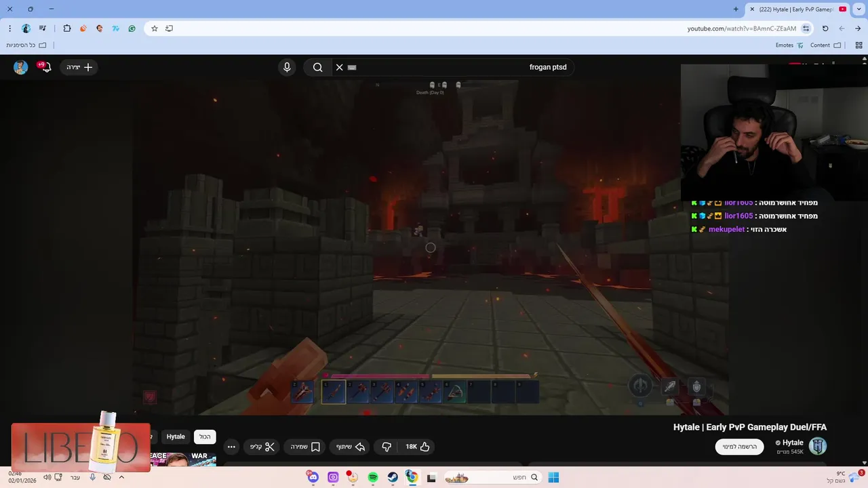Image resolution: width=868 pixels, height=488 pixels.
Task: Open YouTube notifications bell
Action: pos(45,67)
